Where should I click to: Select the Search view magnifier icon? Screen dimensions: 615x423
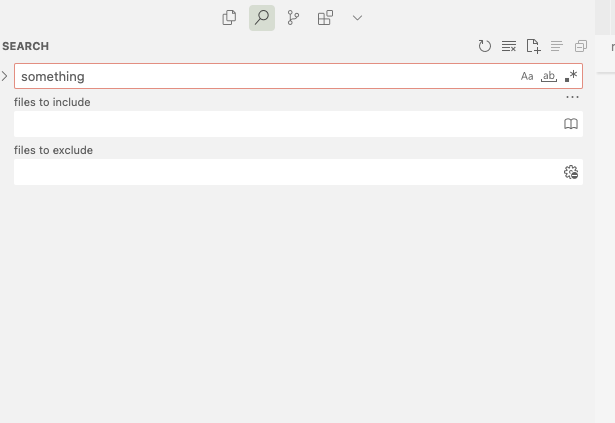(262, 18)
